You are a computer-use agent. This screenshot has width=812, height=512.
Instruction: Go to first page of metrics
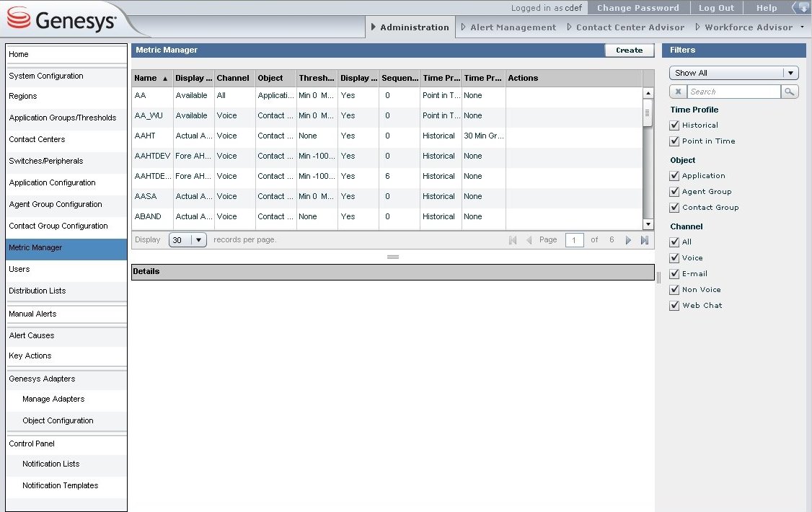(x=513, y=240)
